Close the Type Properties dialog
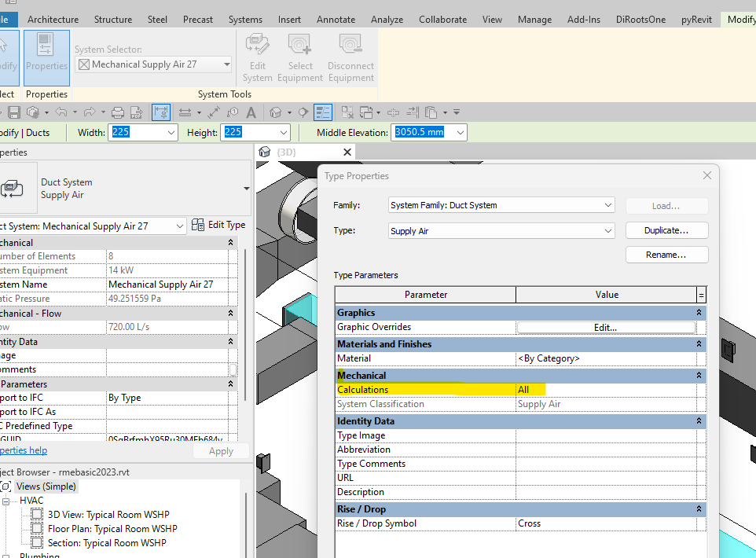Viewport: 756px width, 558px height. click(707, 175)
